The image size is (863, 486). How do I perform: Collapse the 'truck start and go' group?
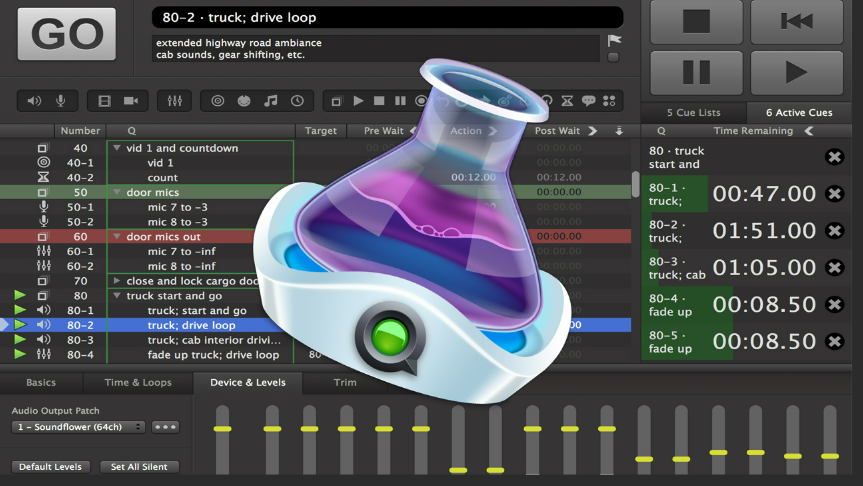tap(117, 296)
